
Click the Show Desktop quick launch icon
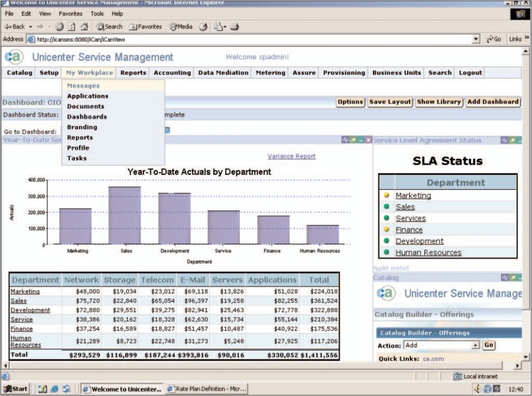43,389
